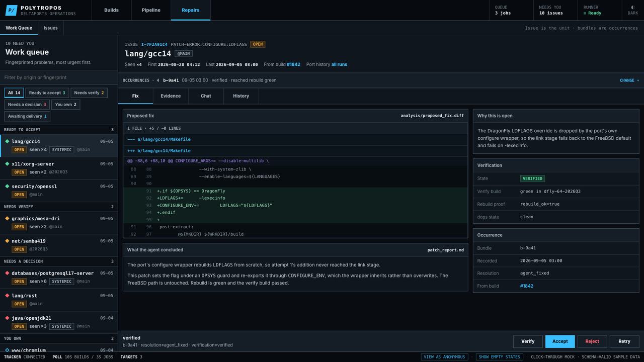Focus the filter by origin or fingerprint field
Viewport: 644px width, 362px height.
tap(59, 77)
